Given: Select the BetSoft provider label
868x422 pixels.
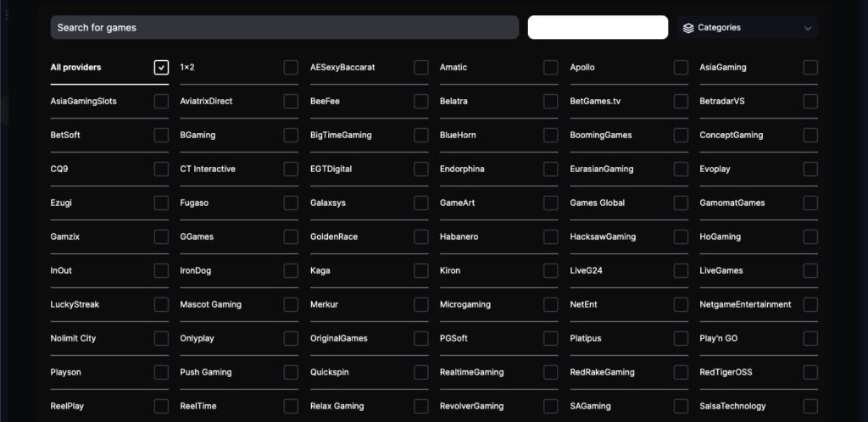Looking at the screenshot, I should (x=65, y=135).
